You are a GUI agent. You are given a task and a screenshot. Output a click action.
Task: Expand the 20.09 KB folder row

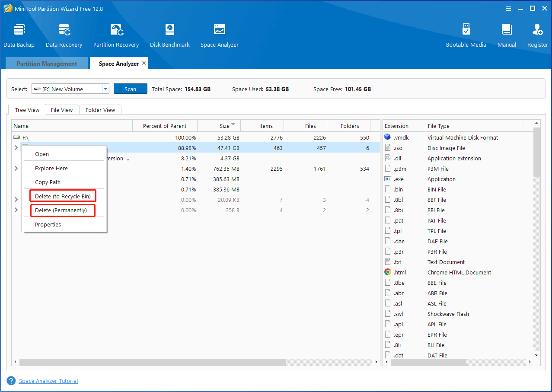click(16, 200)
